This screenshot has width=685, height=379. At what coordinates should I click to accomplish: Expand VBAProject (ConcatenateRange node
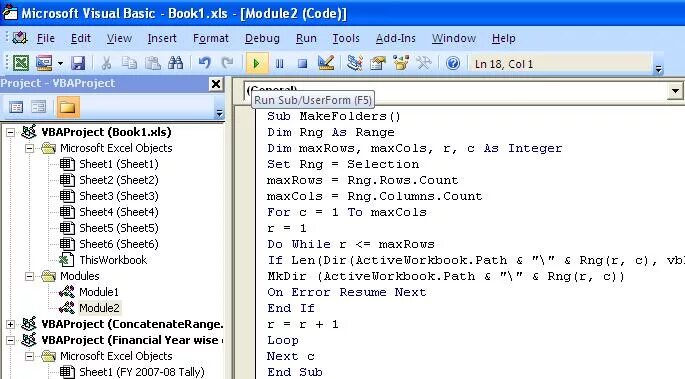pos(10,324)
